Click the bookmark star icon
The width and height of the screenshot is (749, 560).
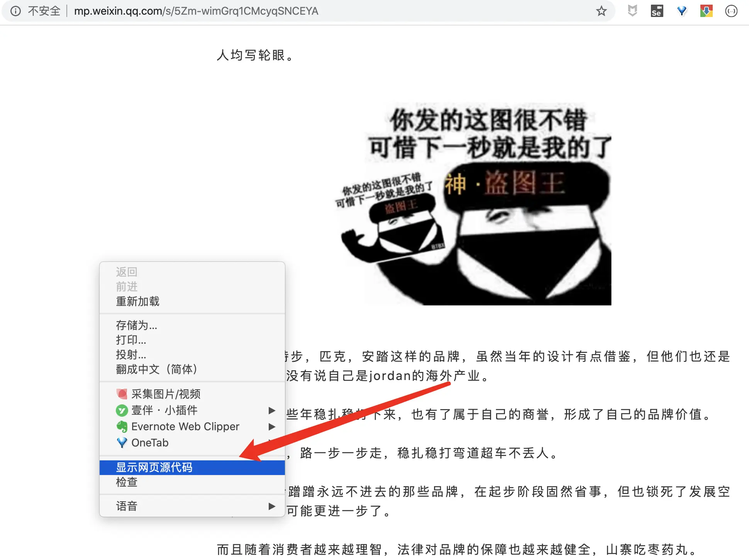coord(601,11)
